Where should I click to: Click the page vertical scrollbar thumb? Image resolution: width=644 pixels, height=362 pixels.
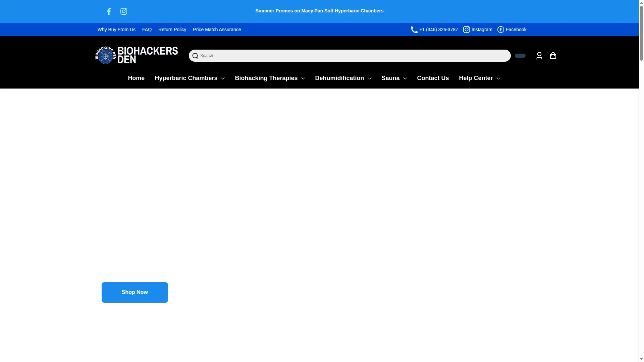(641, 33)
